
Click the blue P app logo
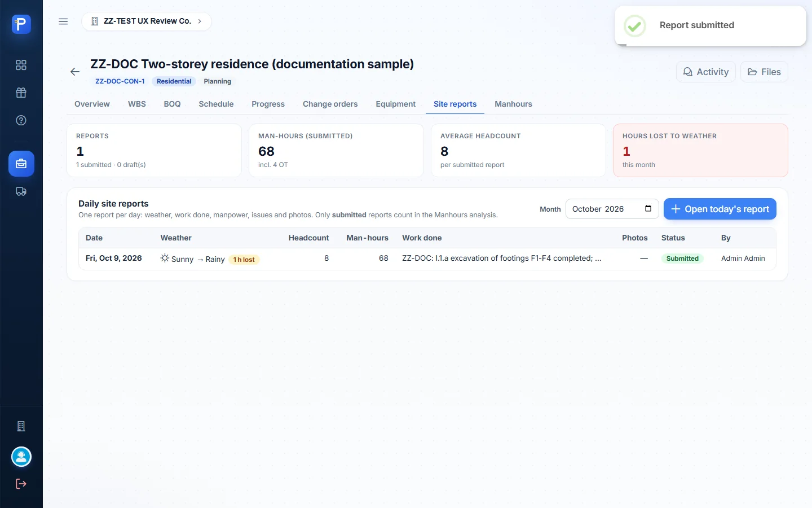21,24
